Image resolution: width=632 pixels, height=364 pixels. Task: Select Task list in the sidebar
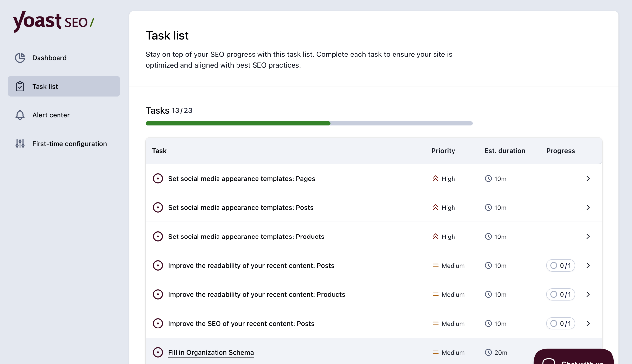point(64,87)
